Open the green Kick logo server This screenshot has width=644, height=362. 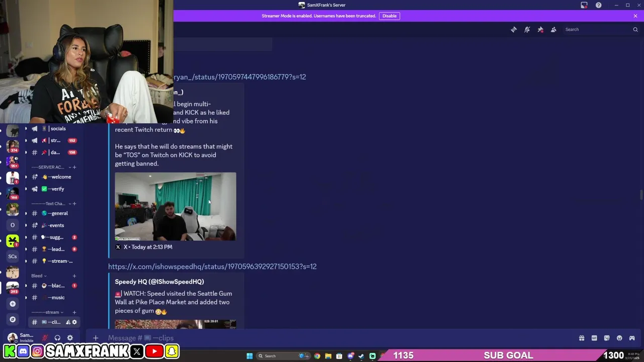click(13, 241)
